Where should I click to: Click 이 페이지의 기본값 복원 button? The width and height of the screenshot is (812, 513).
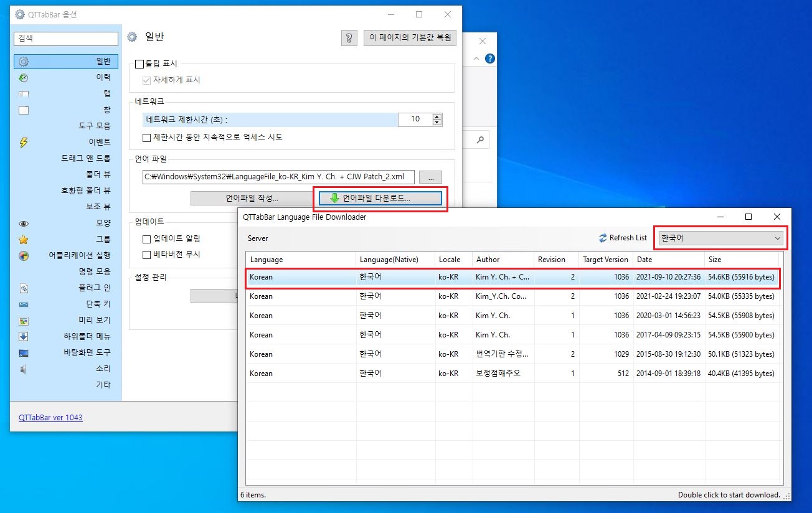click(410, 37)
